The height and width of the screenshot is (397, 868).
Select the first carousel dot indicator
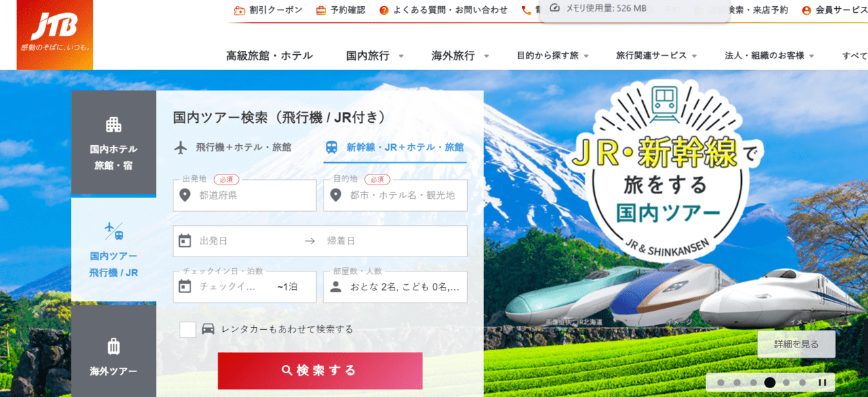[720, 383]
